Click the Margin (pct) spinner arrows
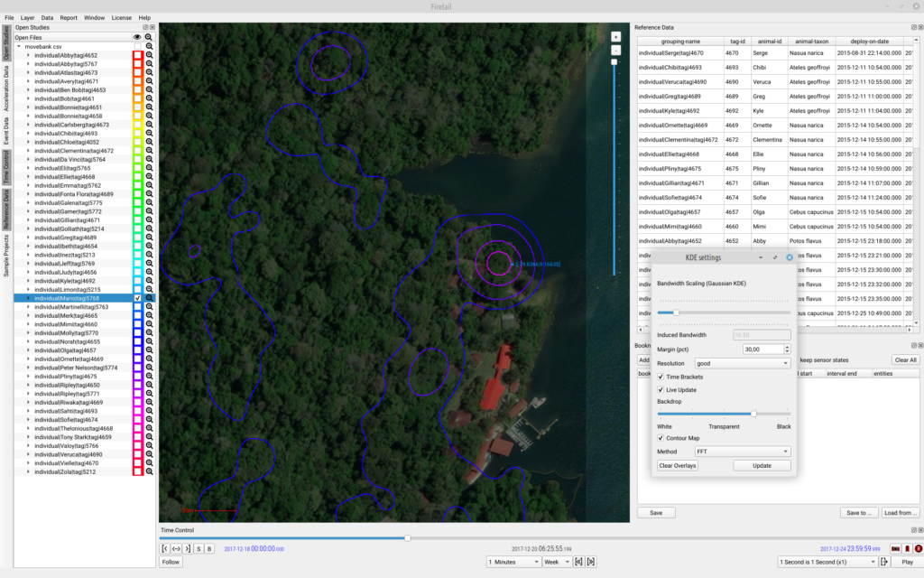The height and width of the screenshot is (578, 924). 787,350
